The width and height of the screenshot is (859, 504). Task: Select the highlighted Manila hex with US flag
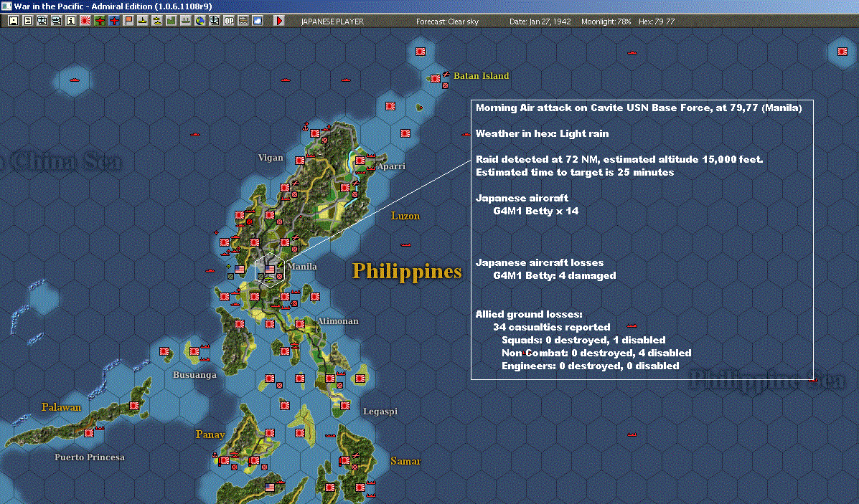coord(270,270)
